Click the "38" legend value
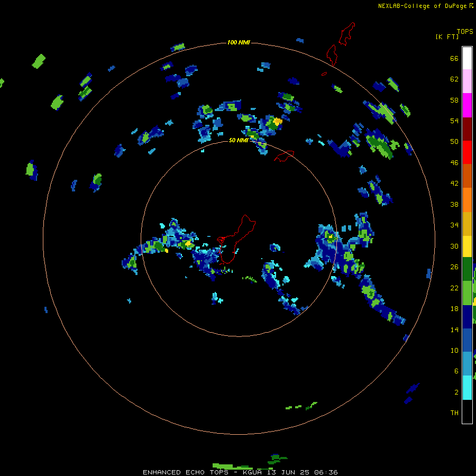 (454, 204)
